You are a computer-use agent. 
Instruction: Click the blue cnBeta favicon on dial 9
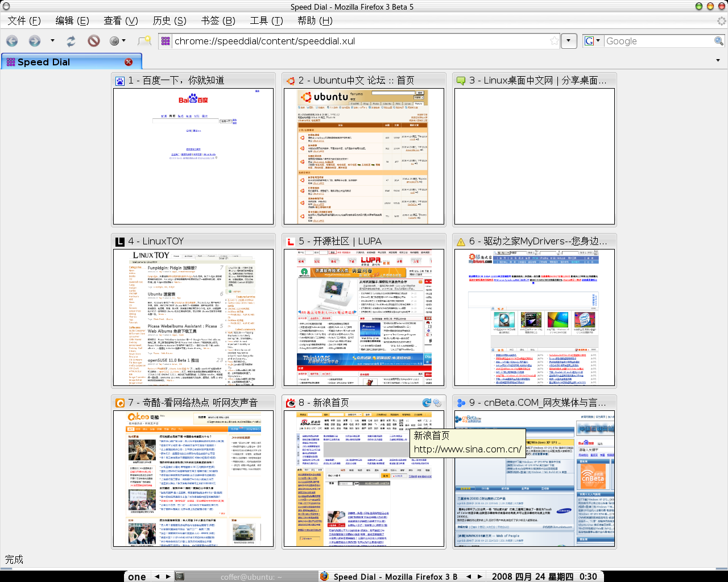461,403
